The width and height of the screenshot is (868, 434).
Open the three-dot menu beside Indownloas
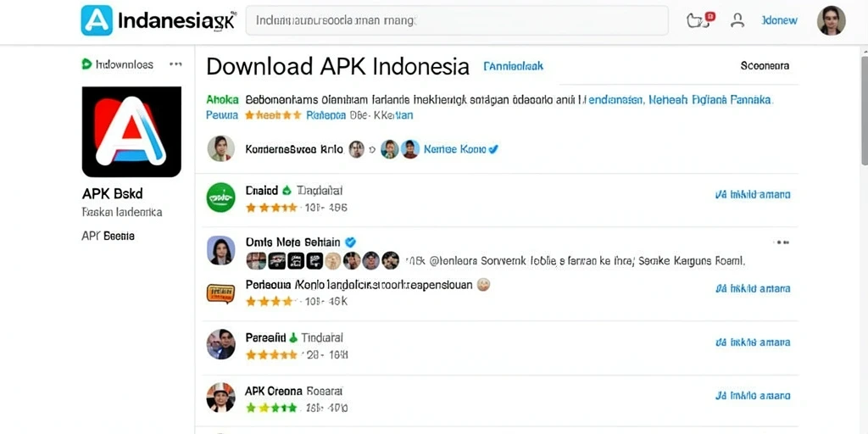pos(175,64)
